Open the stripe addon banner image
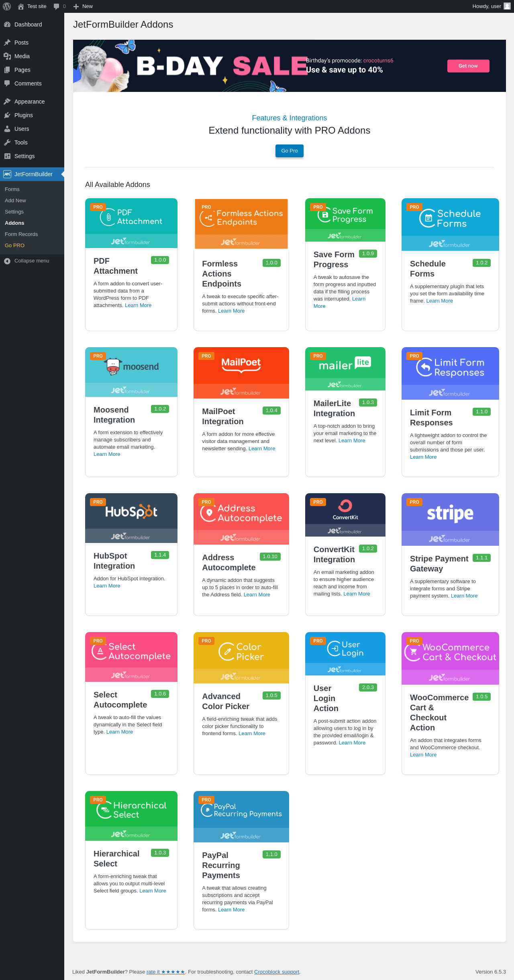This screenshot has width=514, height=980. tap(450, 519)
